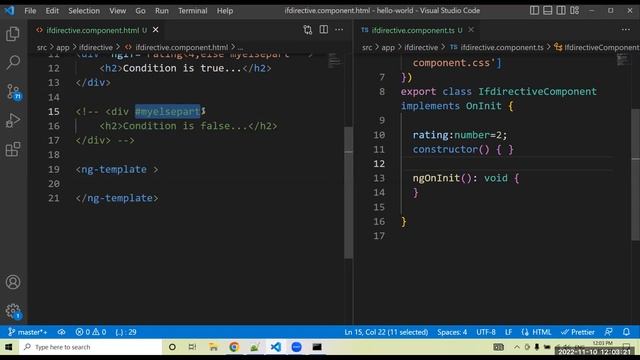Open Customize Layout icon in title bar

575,11
